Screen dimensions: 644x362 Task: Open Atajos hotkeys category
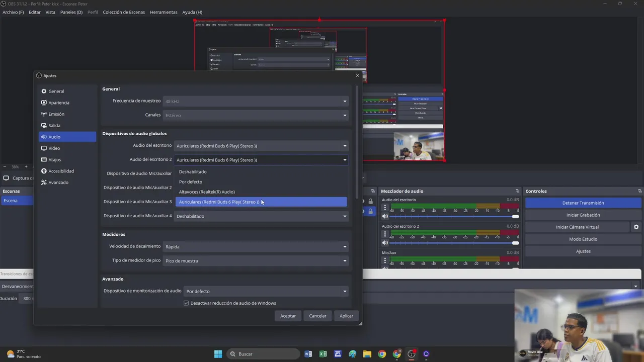click(x=67, y=159)
